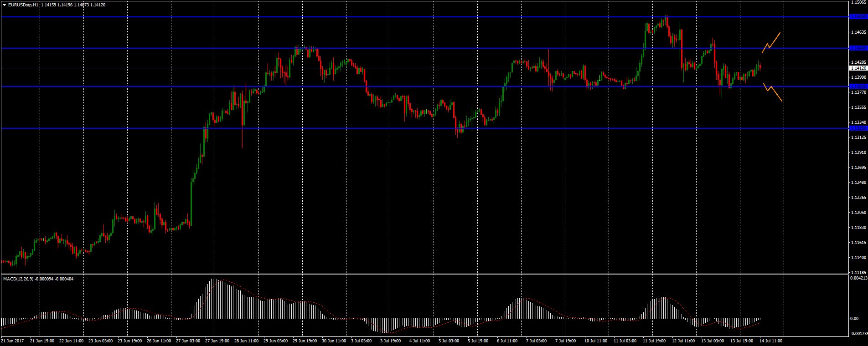Click the upward orange zigzag arrow
Screen dimensions: 868x346
(771, 43)
